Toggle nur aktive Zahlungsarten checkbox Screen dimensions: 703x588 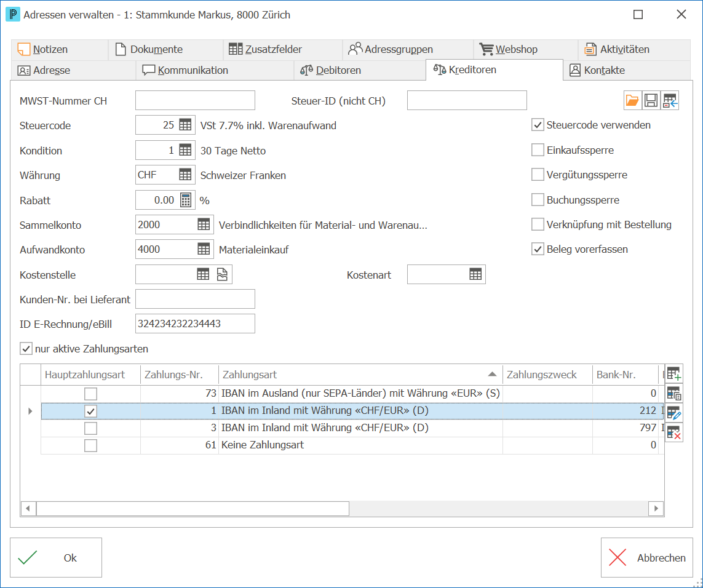coord(26,349)
